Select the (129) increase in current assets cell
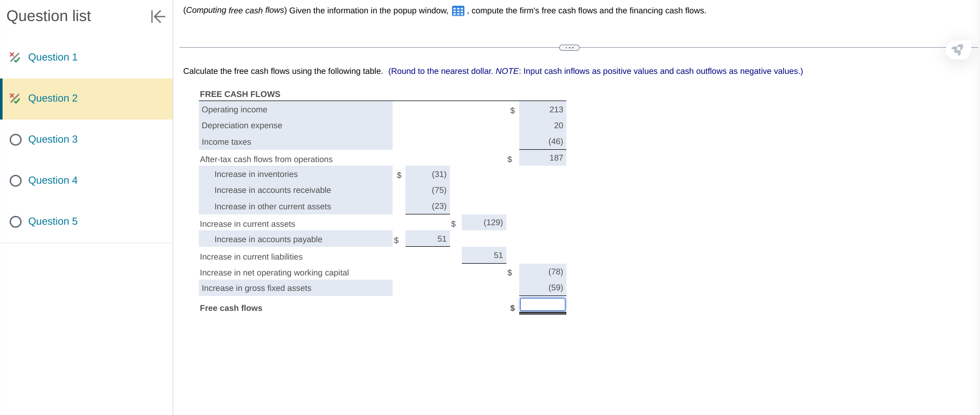Image resolution: width=980 pixels, height=415 pixels. (x=484, y=222)
